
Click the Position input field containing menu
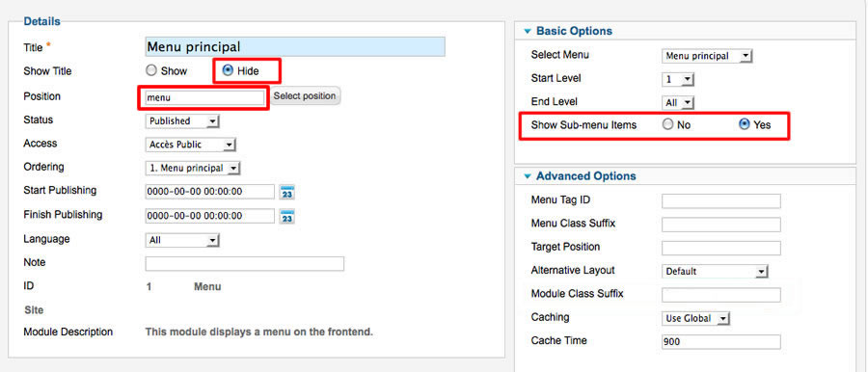(203, 97)
